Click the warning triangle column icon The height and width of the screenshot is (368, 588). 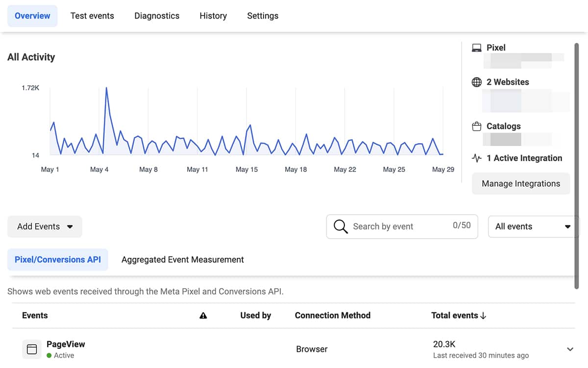pyautogui.click(x=203, y=316)
